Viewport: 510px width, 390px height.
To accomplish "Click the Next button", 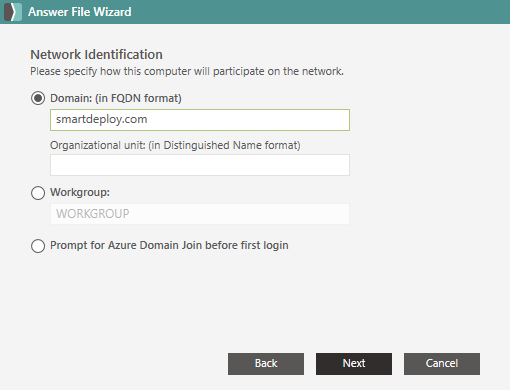I will (354, 364).
